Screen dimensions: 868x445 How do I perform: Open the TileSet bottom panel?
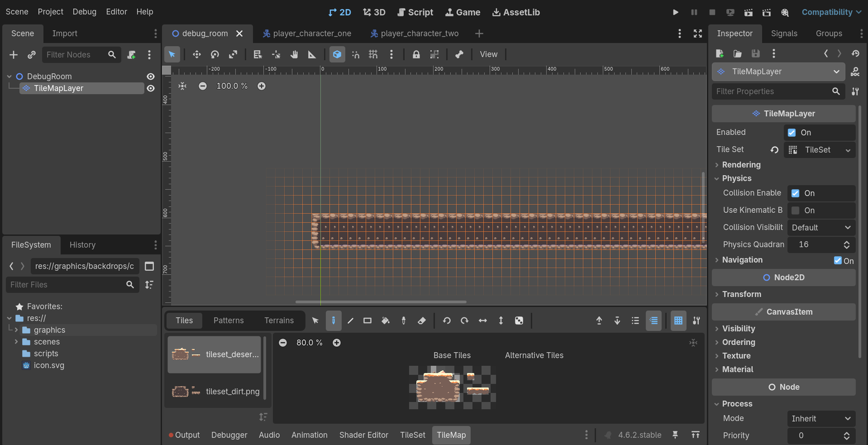[x=412, y=435]
